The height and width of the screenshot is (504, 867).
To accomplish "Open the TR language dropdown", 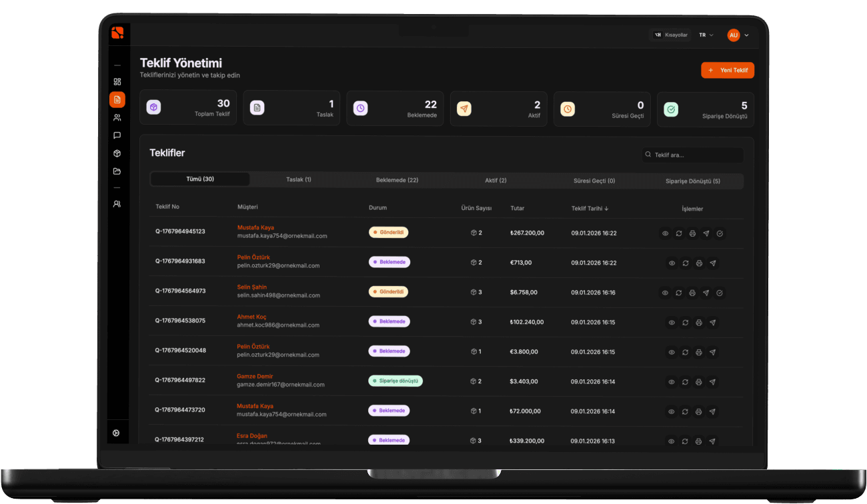I will click(706, 35).
